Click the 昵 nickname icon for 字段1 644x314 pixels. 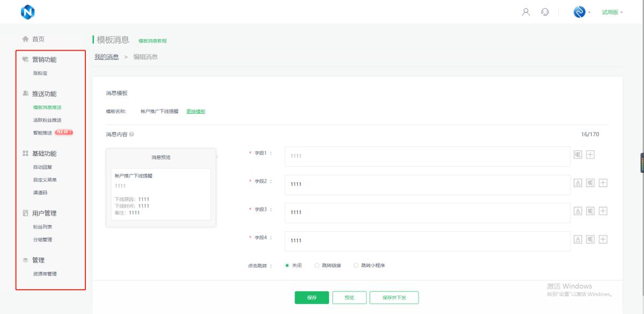click(578, 155)
